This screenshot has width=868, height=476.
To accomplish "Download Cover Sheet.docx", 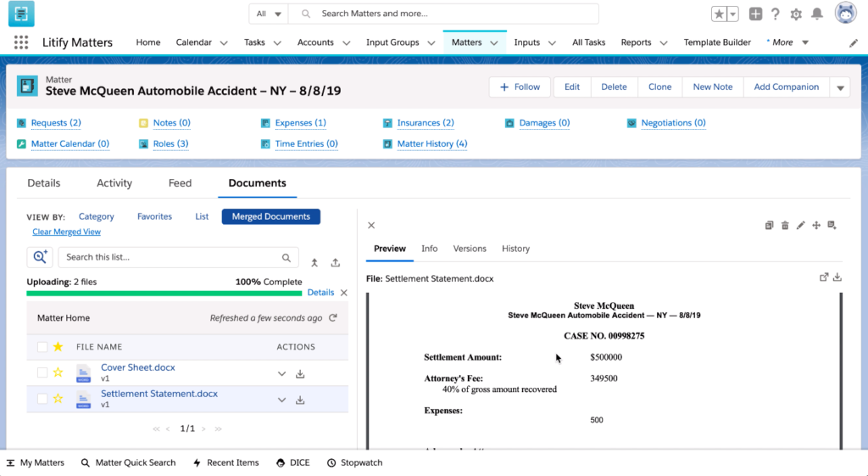I will 300,374.
